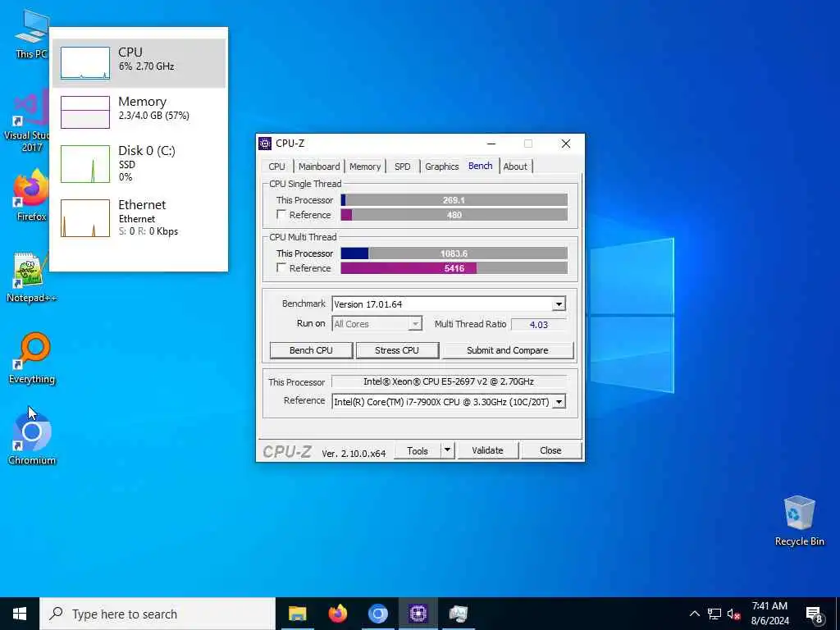Switch to the SPD tab

(x=402, y=167)
